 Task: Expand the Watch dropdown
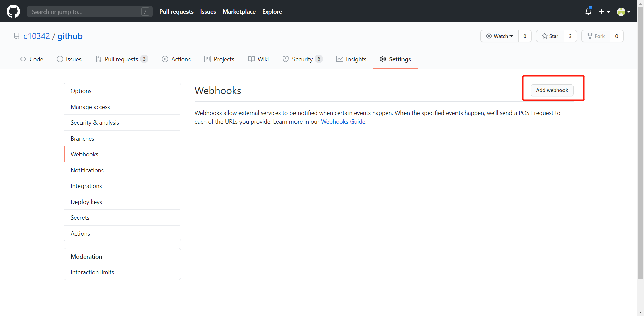(x=499, y=36)
